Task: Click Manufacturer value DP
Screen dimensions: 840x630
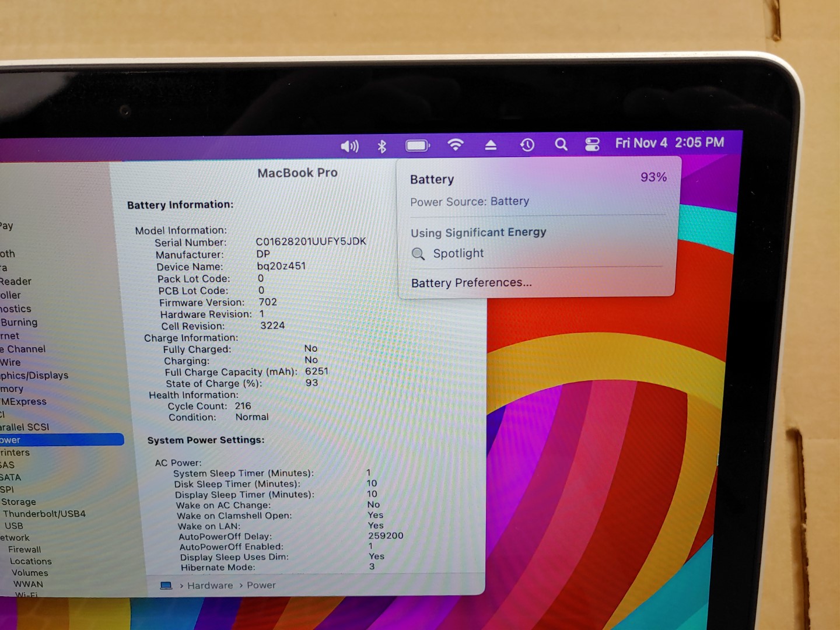Action: 263,254
